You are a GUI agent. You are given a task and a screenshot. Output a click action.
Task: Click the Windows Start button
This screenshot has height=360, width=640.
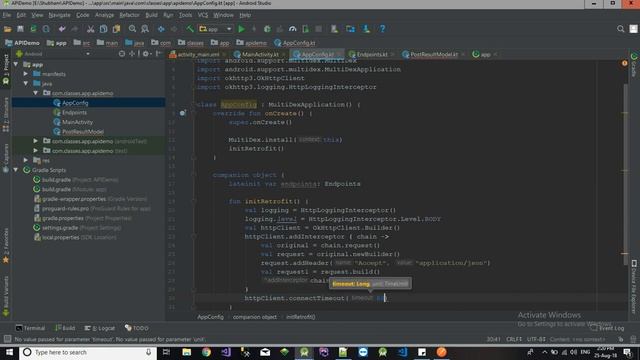tap(9, 352)
